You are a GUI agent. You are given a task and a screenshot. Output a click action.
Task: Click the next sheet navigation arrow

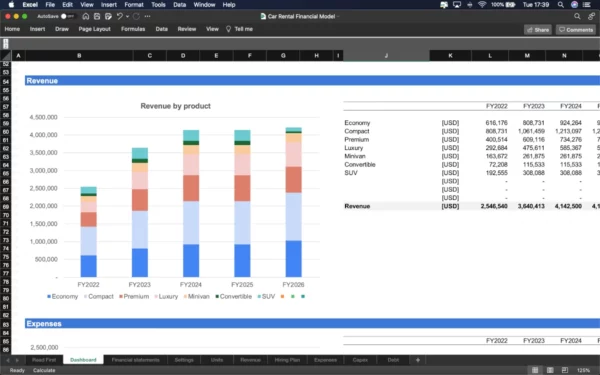[17, 360]
